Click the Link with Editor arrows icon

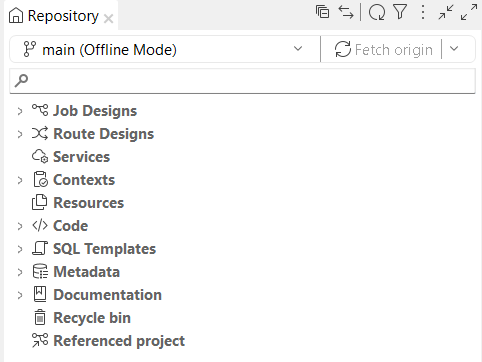[346, 12]
